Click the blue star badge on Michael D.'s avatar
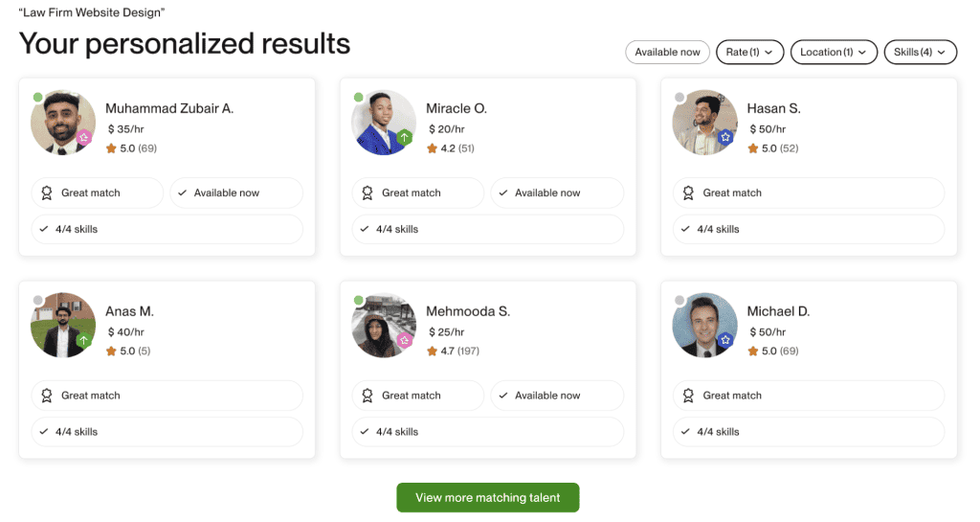 pyautogui.click(x=725, y=340)
